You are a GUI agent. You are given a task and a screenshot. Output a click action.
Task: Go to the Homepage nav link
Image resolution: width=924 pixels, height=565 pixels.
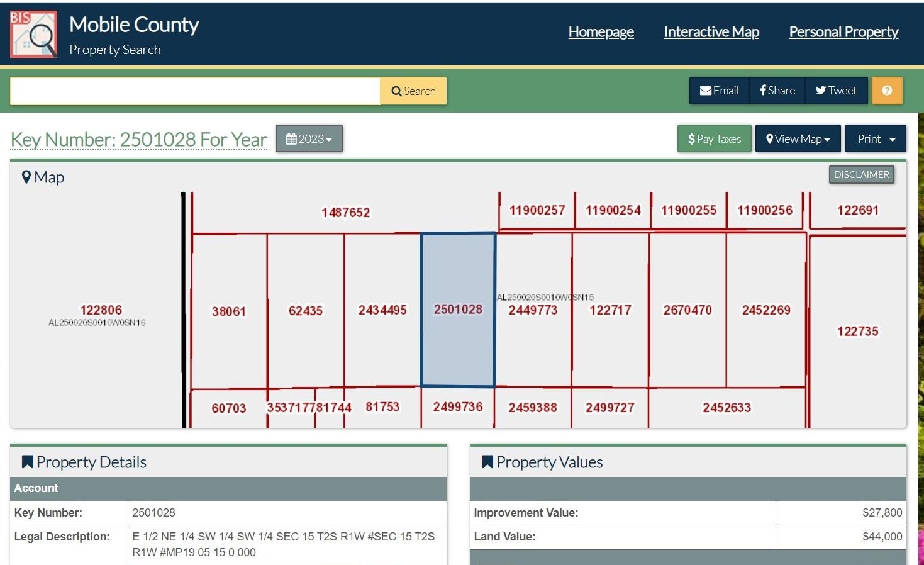click(601, 32)
